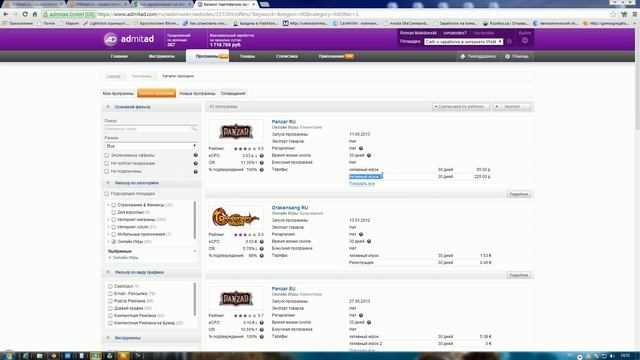This screenshot has height=360, width=640.
Task: Open Panzar RU program title link
Action: 284,122
